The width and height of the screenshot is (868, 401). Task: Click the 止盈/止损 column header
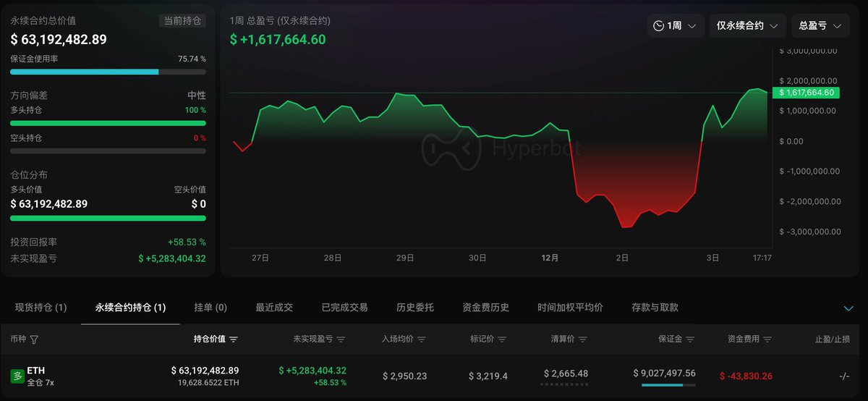[x=832, y=339]
